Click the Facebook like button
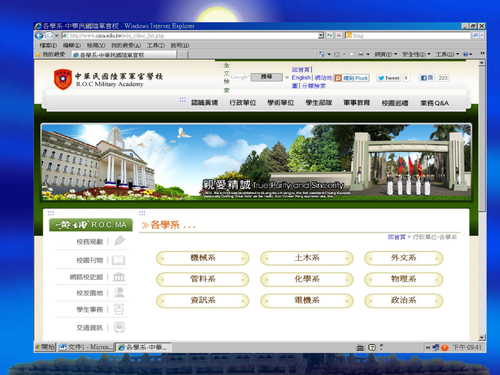Screen dimensions: 500x375 click(x=427, y=78)
